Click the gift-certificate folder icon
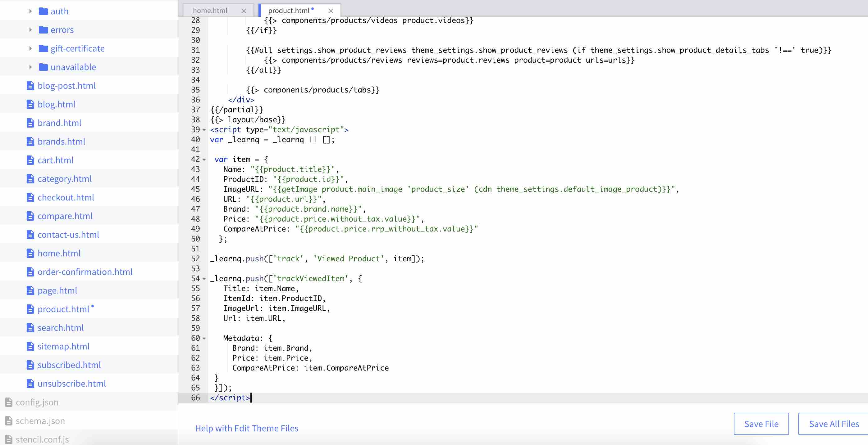 point(43,48)
